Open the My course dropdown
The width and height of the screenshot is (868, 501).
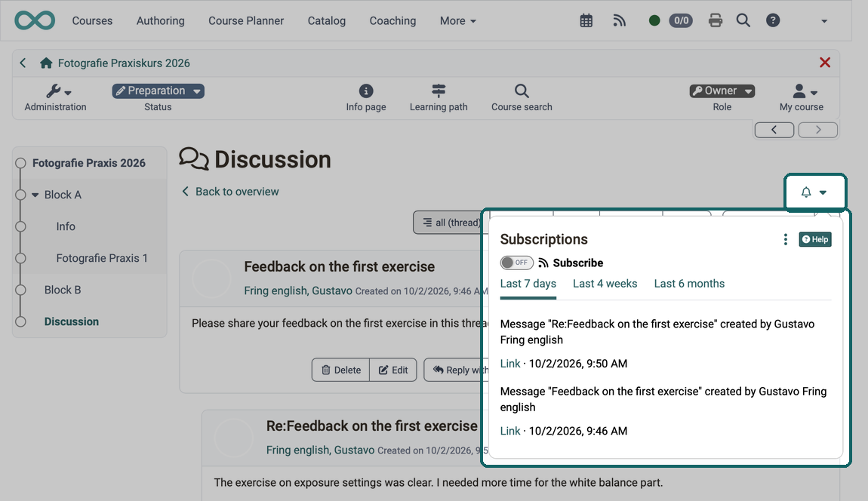click(x=802, y=97)
